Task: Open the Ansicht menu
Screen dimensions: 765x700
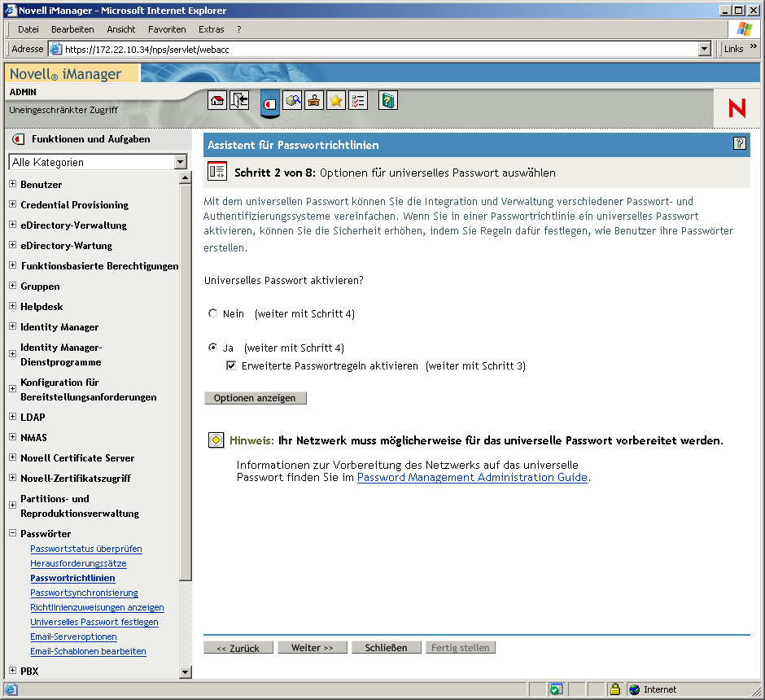Action: pos(121,29)
